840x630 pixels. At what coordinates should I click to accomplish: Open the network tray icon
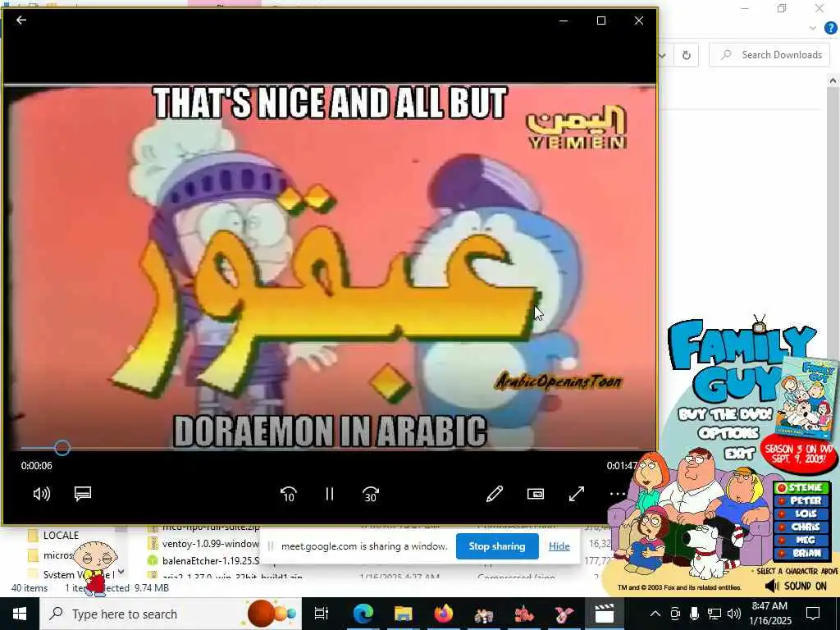coord(714,614)
